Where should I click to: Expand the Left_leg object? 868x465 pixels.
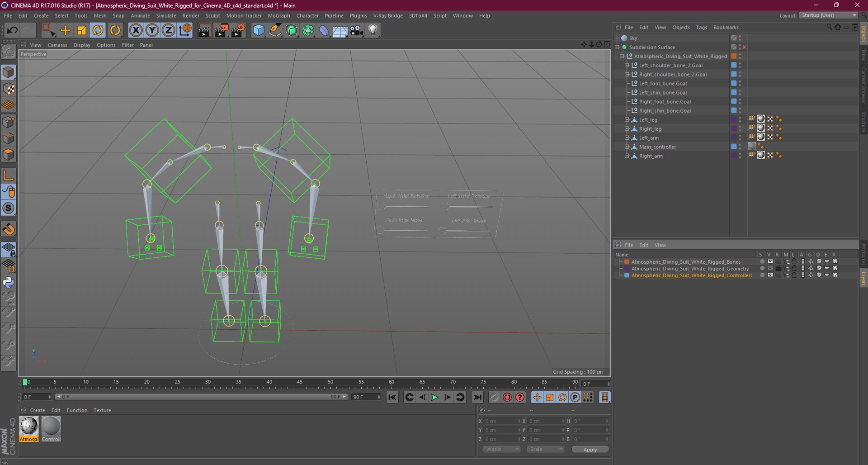point(627,120)
